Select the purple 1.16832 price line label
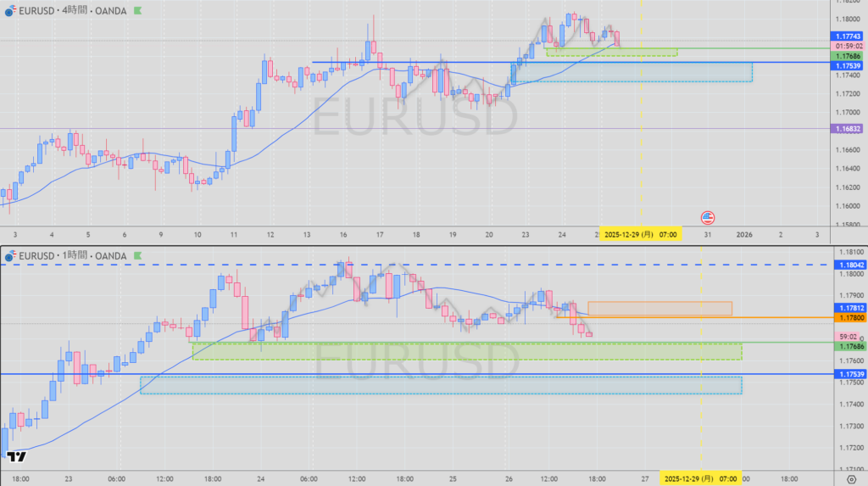 tap(848, 129)
